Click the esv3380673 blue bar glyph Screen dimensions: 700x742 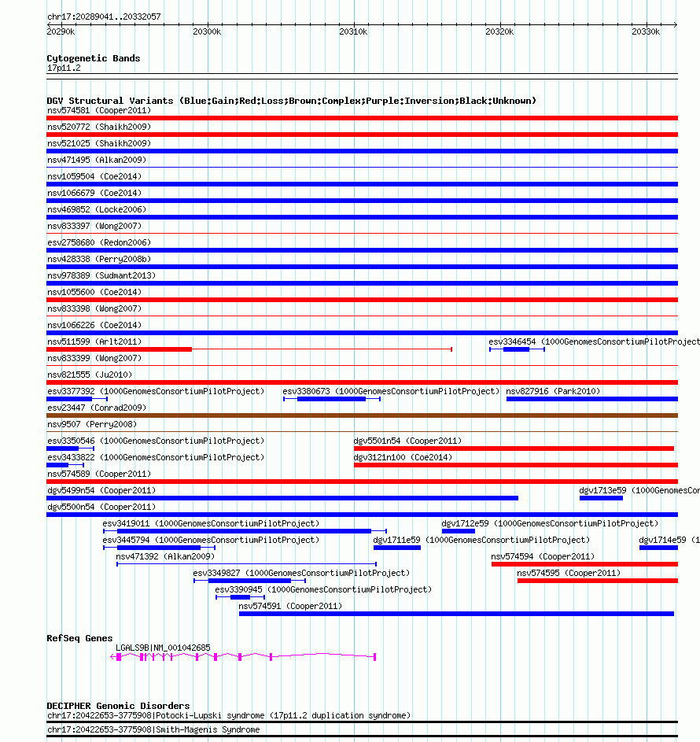(332, 399)
